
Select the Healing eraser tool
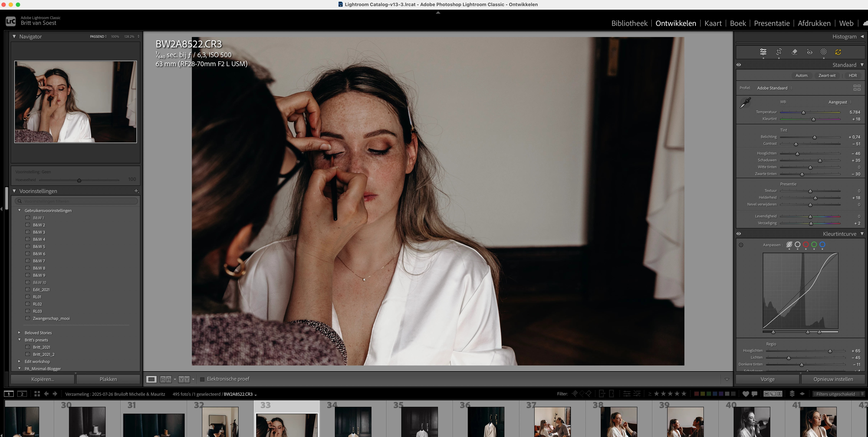(x=794, y=52)
